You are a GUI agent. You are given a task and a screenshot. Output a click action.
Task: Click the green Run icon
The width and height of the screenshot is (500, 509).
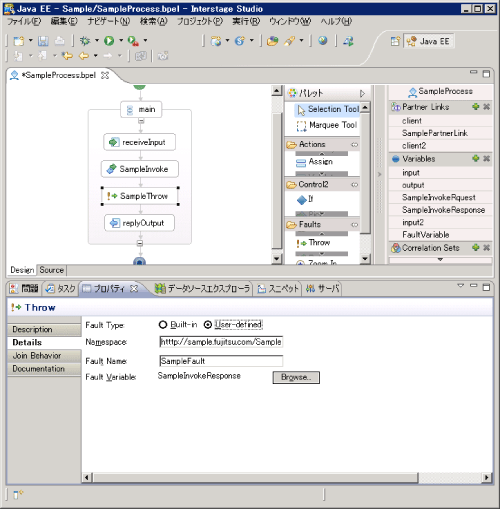[109, 41]
